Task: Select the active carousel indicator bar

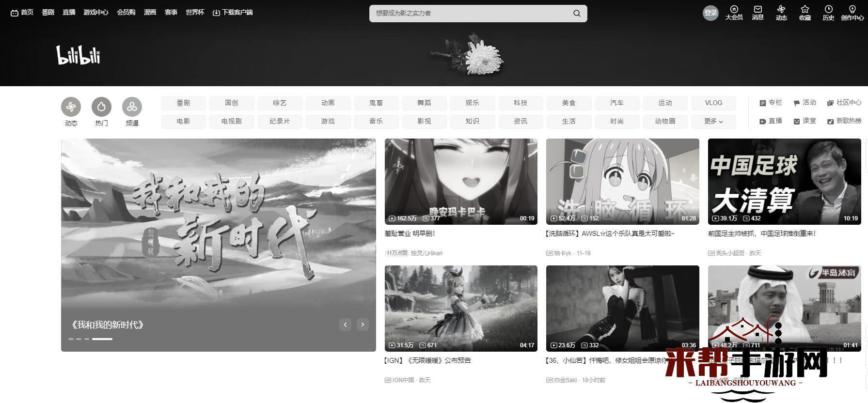Action: pos(102,339)
